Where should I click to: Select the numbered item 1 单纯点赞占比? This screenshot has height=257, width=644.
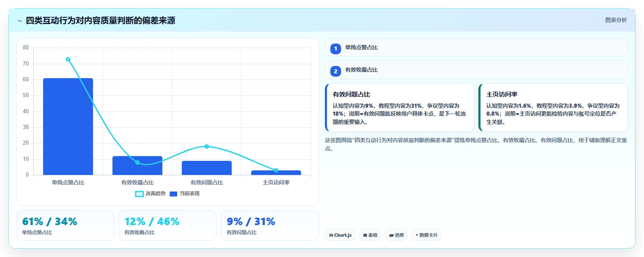[476, 47]
